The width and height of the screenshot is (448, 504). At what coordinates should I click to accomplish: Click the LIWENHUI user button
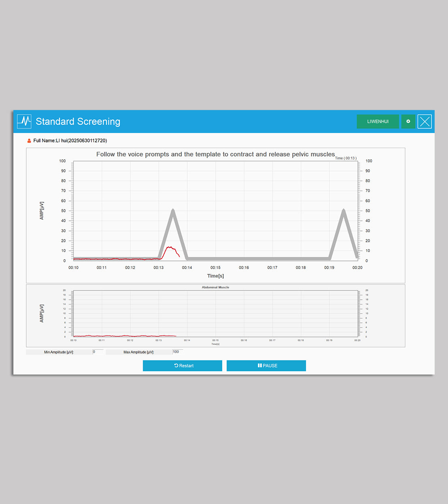[378, 121]
